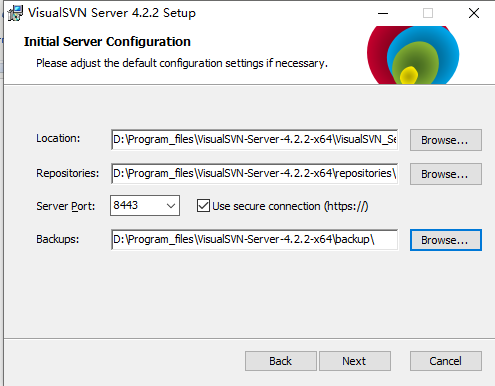Go Back to previous setup step
The image size is (495, 386).
[x=281, y=361]
